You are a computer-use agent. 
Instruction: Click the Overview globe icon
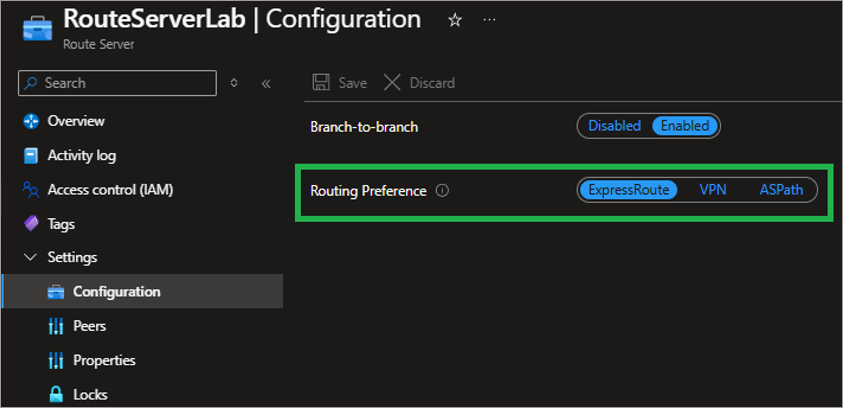[30, 121]
